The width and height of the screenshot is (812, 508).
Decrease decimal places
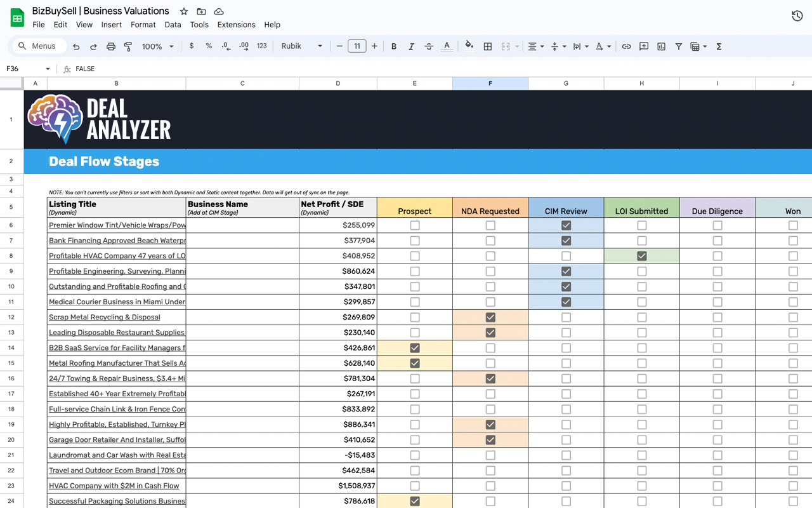click(x=226, y=46)
